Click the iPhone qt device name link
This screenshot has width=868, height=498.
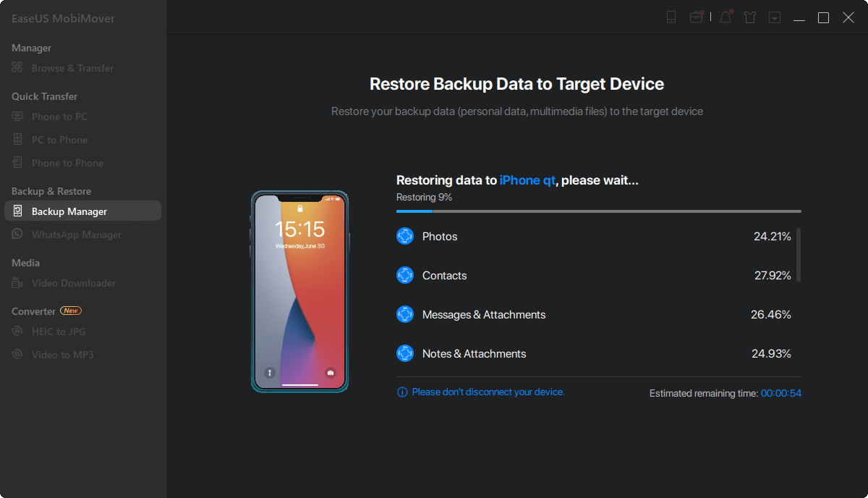pyautogui.click(x=527, y=180)
